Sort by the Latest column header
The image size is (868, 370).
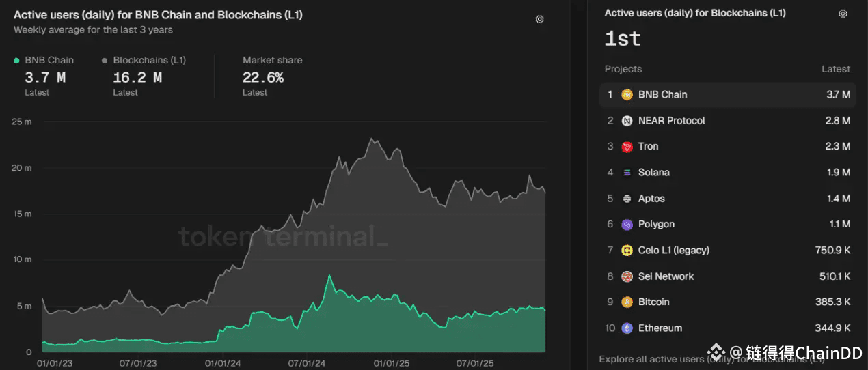pos(835,69)
